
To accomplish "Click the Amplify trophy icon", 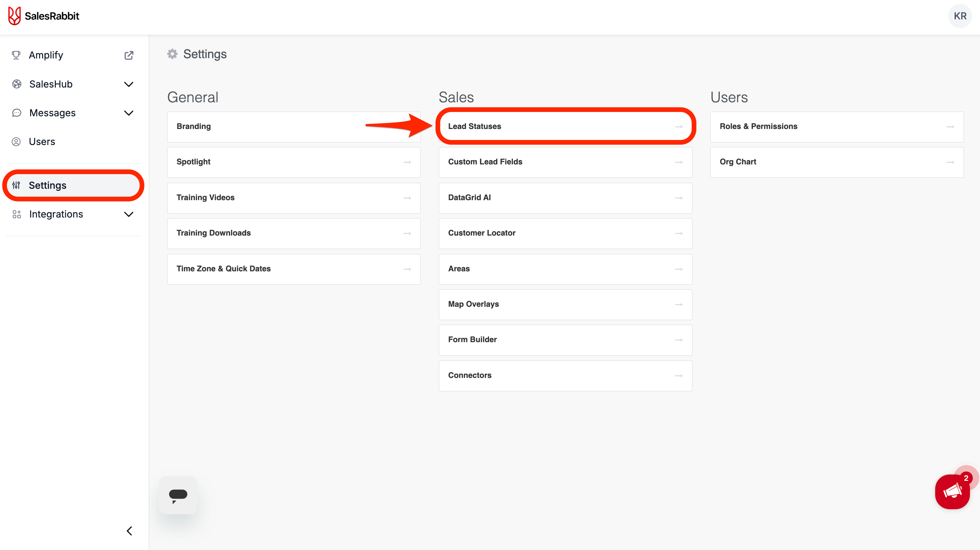I will pos(16,55).
